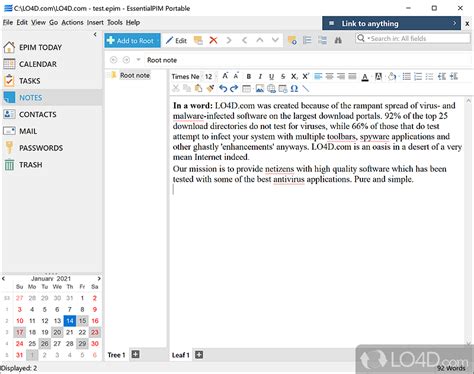Apply Subscript formatting

(294, 77)
